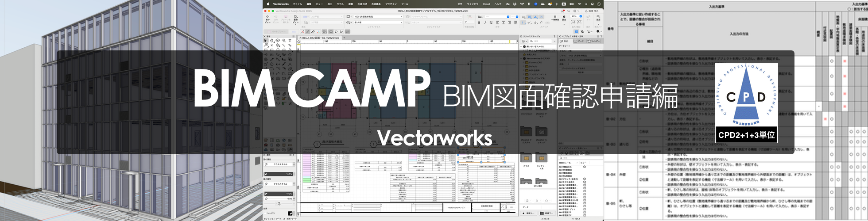The width and height of the screenshot is (868, 221).
Task: Select the Pan hand tool
Action: (x=271, y=41)
